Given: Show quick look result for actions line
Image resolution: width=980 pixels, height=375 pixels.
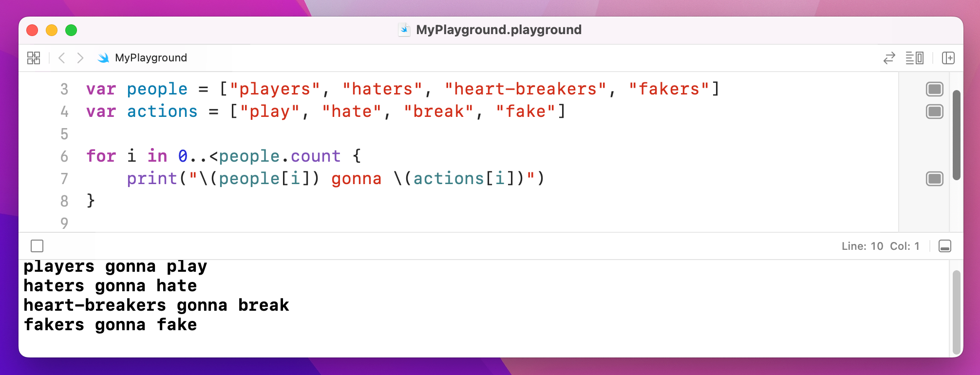Looking at the screenshot, I should pyautogui.click(x=934, y=112).
